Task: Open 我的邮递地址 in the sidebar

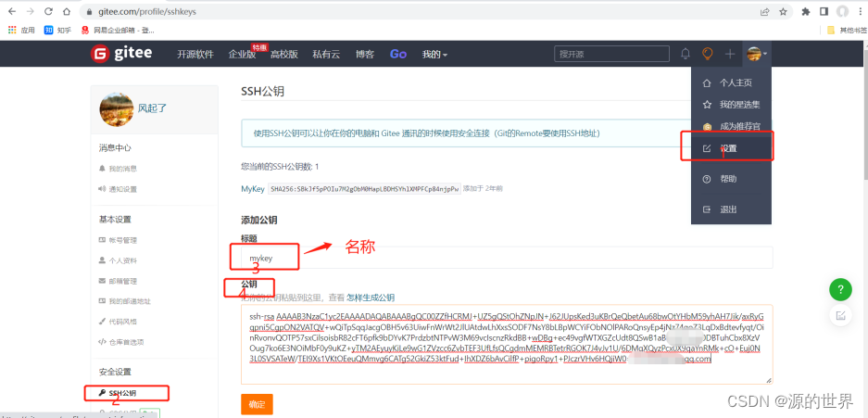Action: pyautogui.click(x=124, y=301)
